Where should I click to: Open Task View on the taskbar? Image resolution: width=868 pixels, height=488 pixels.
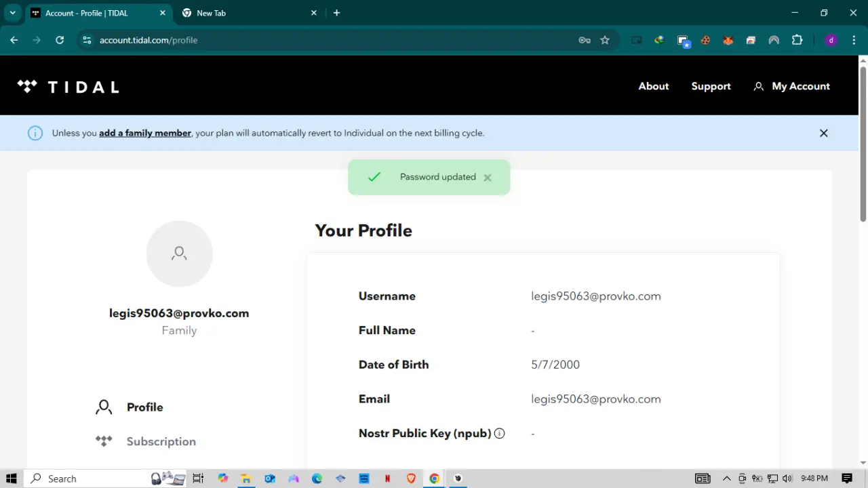(x=199, y=479)
